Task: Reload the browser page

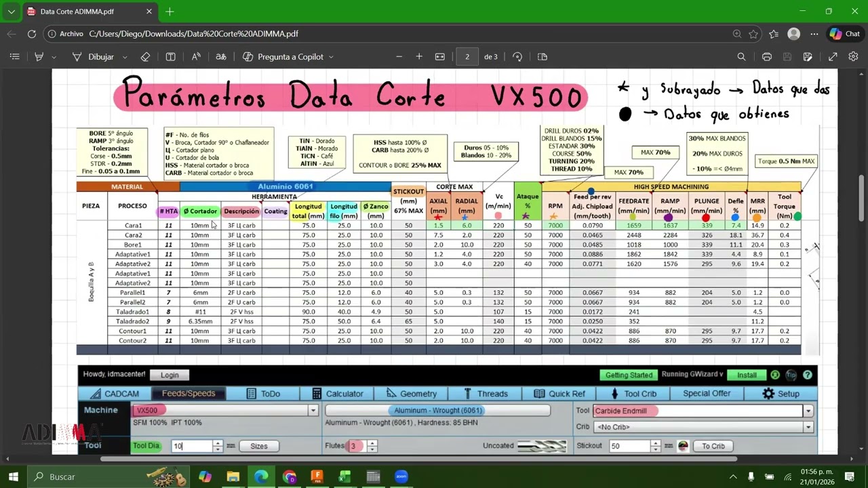Action: pos(32,34)
